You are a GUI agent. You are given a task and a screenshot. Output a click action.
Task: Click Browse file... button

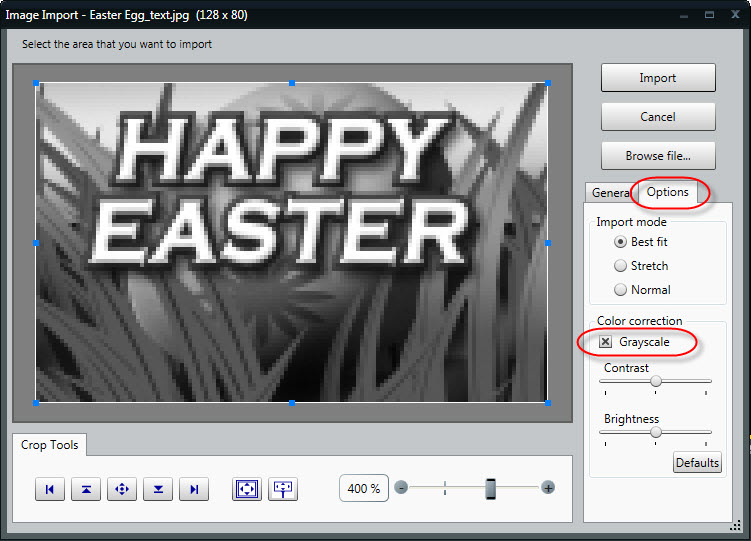[x=658, y=156]
